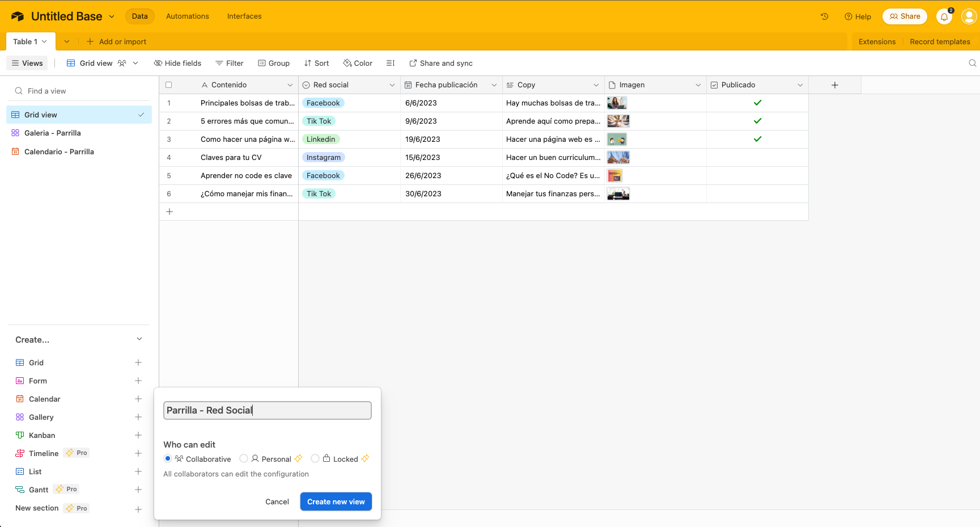The width and height of the screenshot is (980, 527).
Task: Check the select-all rows checkbox
Action: (169, 85)
